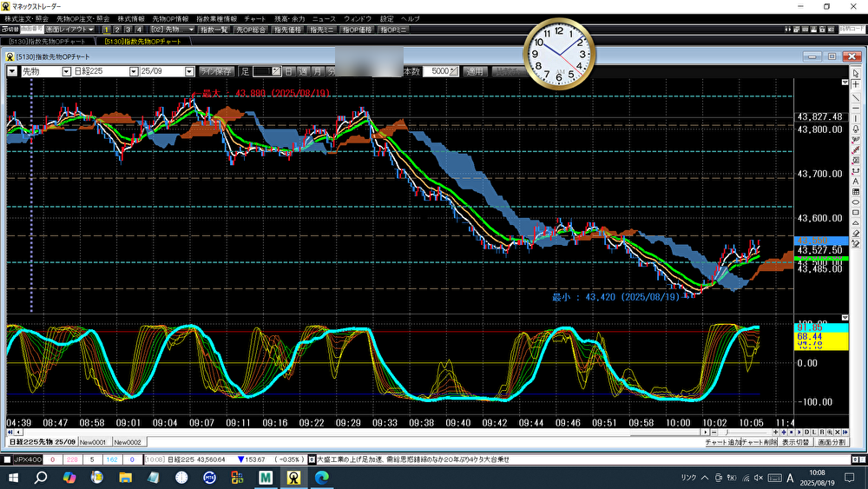Image resolution: width=868 pixels, height=489 pixels.
Task: Select the rectangle drawing tool
Action: (x=856, y=213)
